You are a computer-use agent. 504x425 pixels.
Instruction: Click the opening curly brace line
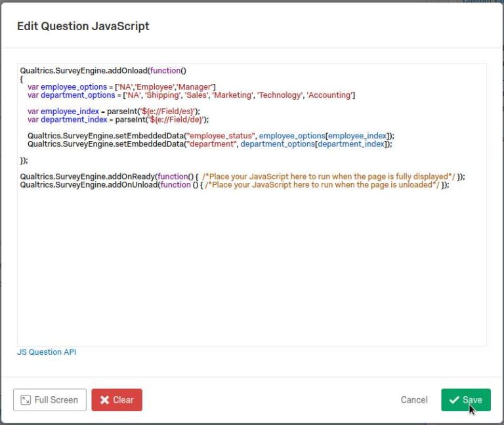[x=22, y=79]
